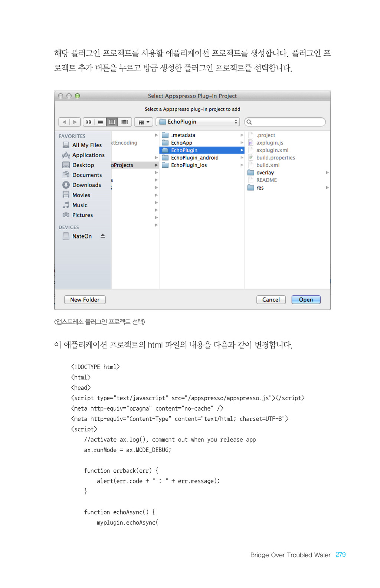Viewport: 380px width, 588px height.
Task: Expand the overlay folder arrow
Action: [x=327, y=173]
